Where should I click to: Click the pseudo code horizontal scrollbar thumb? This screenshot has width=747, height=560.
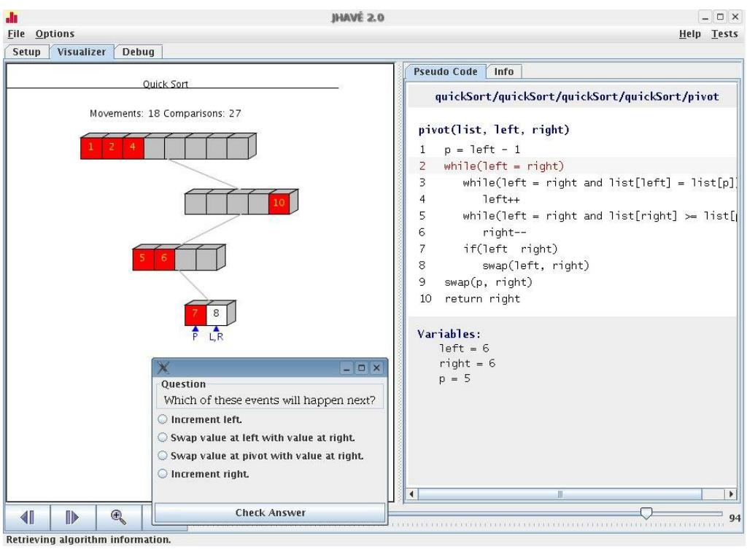coord(560,494)
